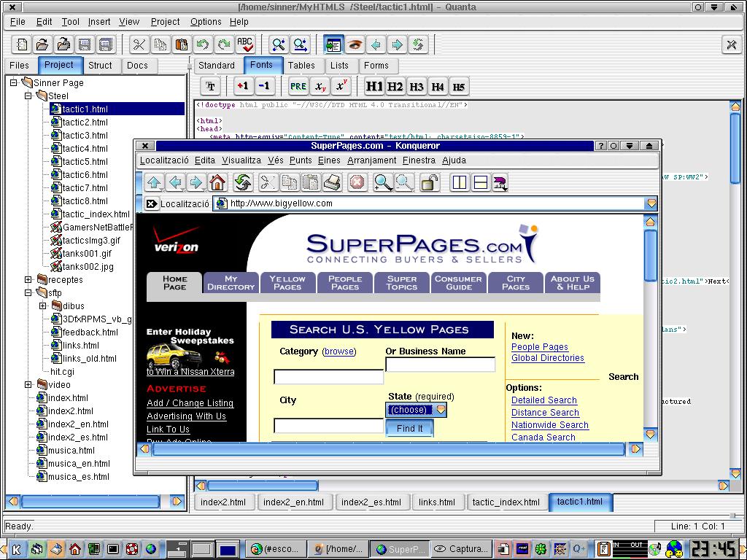Click the Paste clipboard icon in Quanta toolbar
The image size is (747, 560).
pyautogui.click(x=182, y=44)
